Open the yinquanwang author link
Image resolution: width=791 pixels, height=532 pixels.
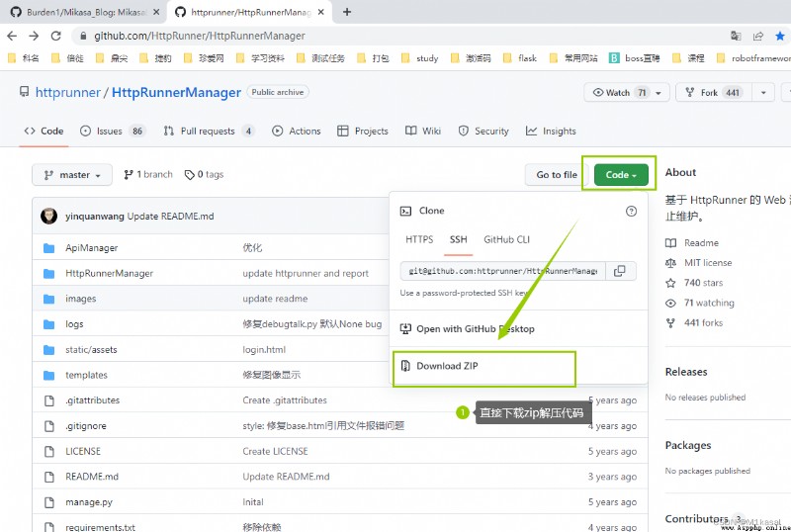94,217
